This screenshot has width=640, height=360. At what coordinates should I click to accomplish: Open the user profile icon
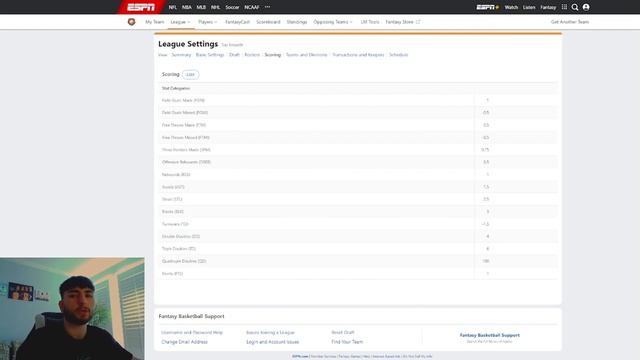586,7
